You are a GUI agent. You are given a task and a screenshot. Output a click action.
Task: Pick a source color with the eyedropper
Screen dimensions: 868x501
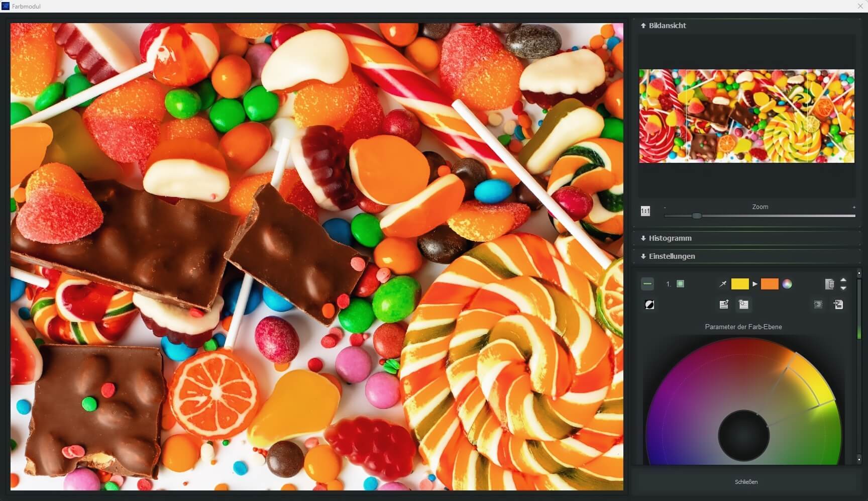723,284
